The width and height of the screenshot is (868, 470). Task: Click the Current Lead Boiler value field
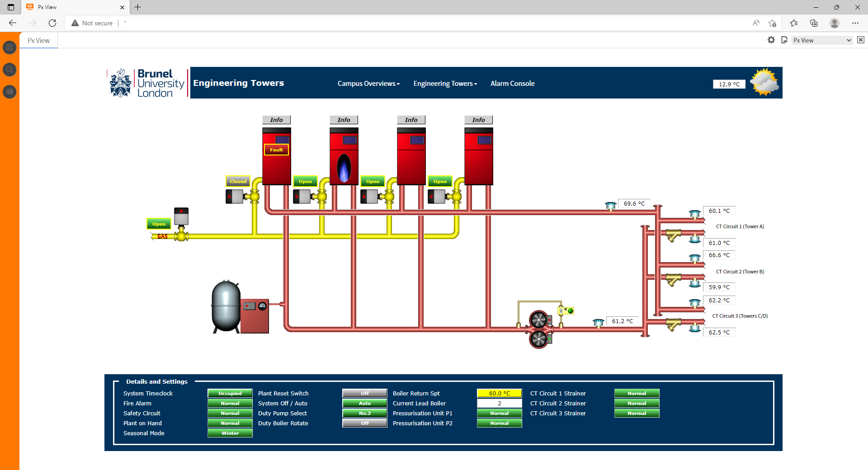[x=499, y=403]
